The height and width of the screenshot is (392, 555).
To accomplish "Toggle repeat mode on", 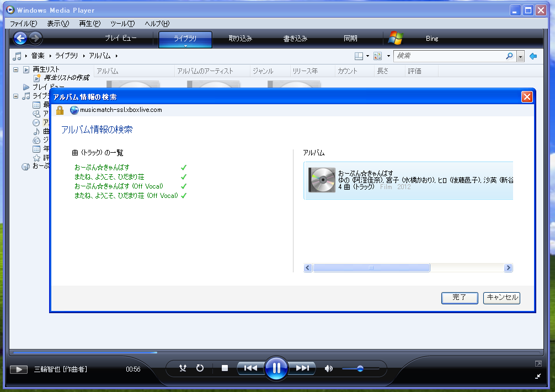I will coord(200,368).
